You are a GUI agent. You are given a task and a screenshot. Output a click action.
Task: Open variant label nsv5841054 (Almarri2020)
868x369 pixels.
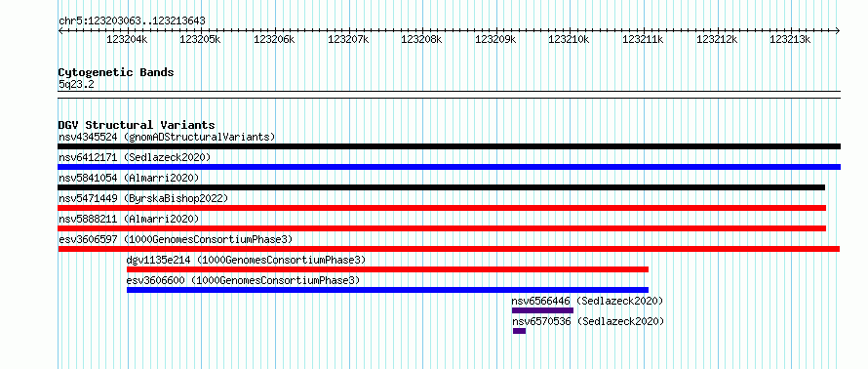[x=129, y=178]
